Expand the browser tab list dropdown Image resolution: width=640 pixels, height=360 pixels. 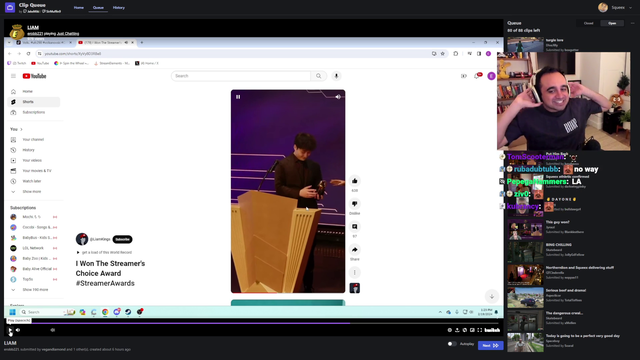coord(9,42)
